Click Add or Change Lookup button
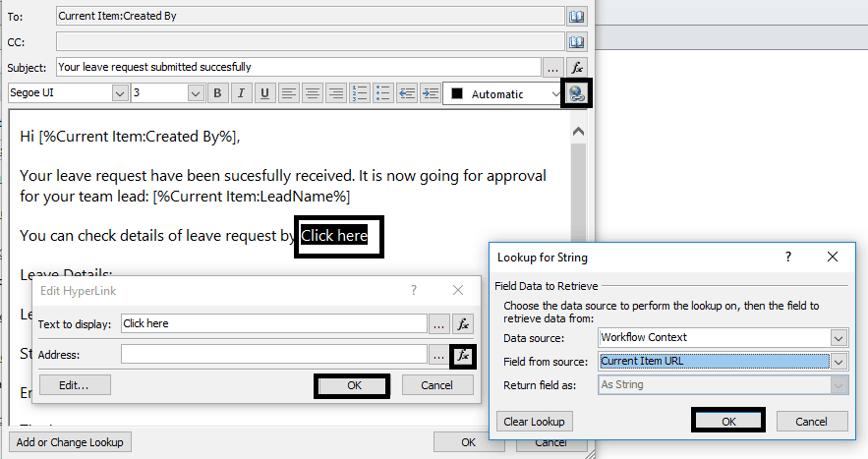This screenshot has height=459, width=868. 70,442
